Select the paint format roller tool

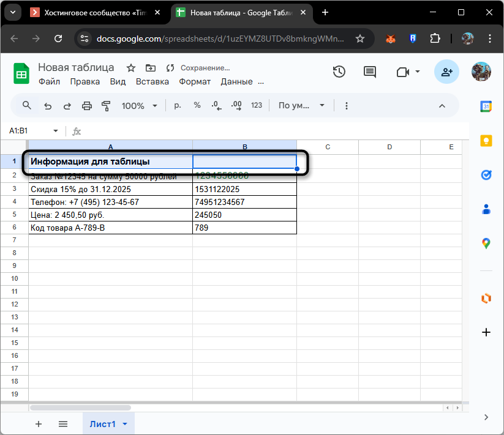[x=106, y=106]
